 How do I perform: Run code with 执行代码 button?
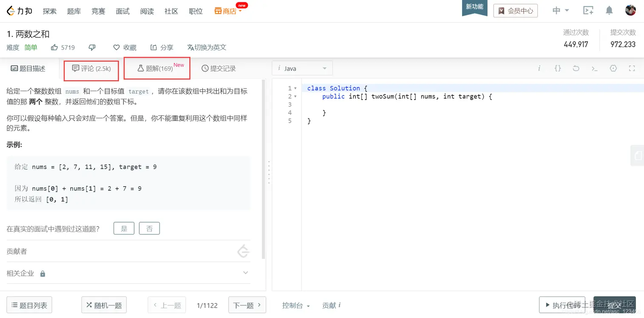[562, 305]
